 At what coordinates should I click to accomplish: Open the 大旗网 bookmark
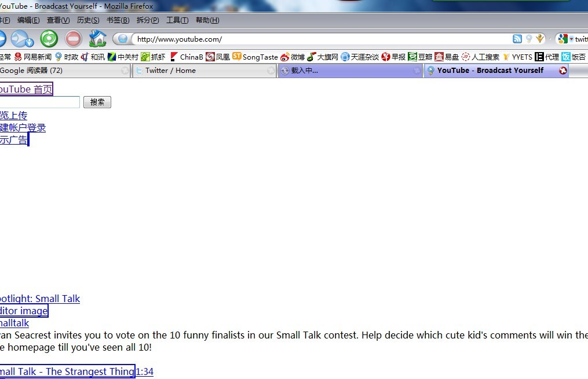pyautogui.click(x=323, y=57)
